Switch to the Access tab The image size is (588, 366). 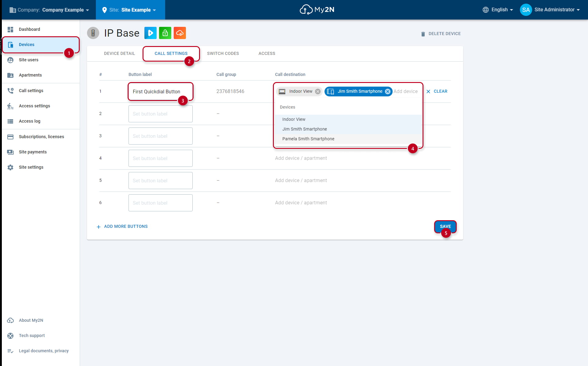tap(267, 53)
